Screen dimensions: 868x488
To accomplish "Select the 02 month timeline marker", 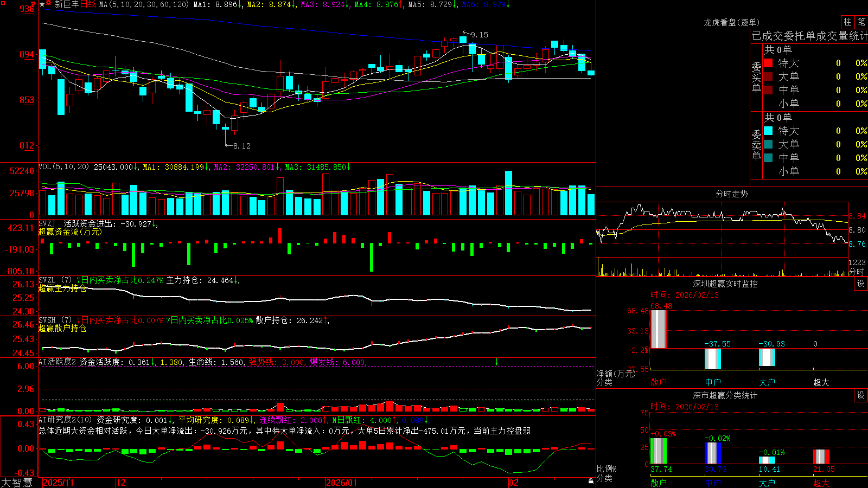I will pyautogui.click(x=514, y=483).
